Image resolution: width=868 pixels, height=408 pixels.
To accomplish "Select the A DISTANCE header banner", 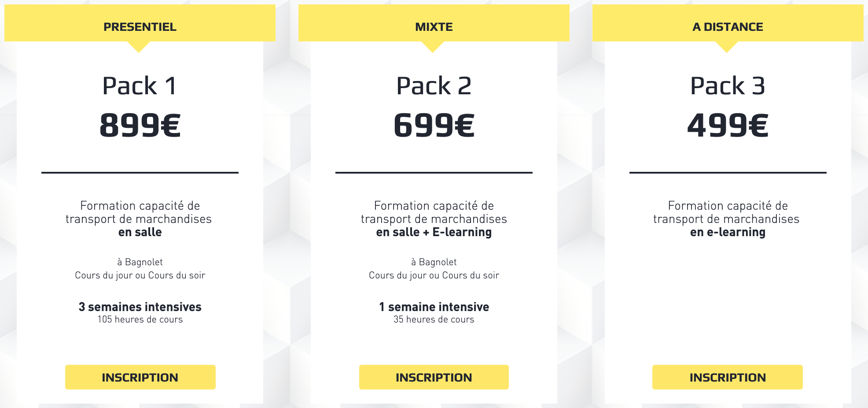I will [728, 23].
